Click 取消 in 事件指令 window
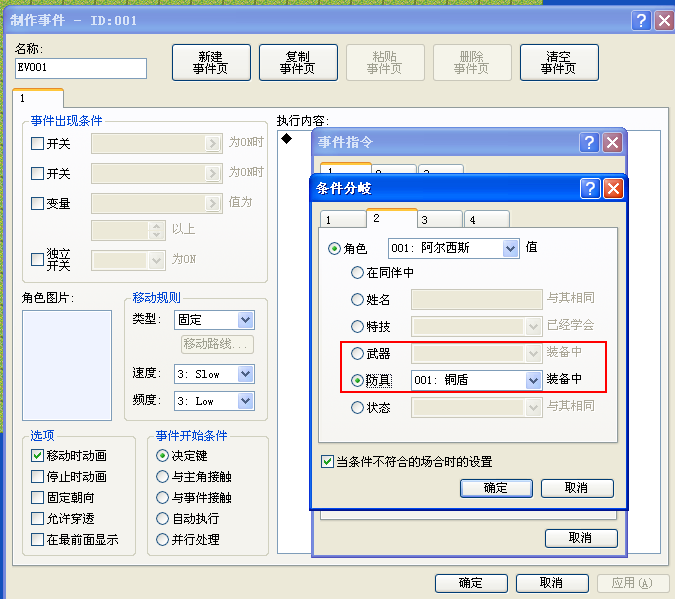This screenshot has width=675, height=599. [x=581, y=538]
